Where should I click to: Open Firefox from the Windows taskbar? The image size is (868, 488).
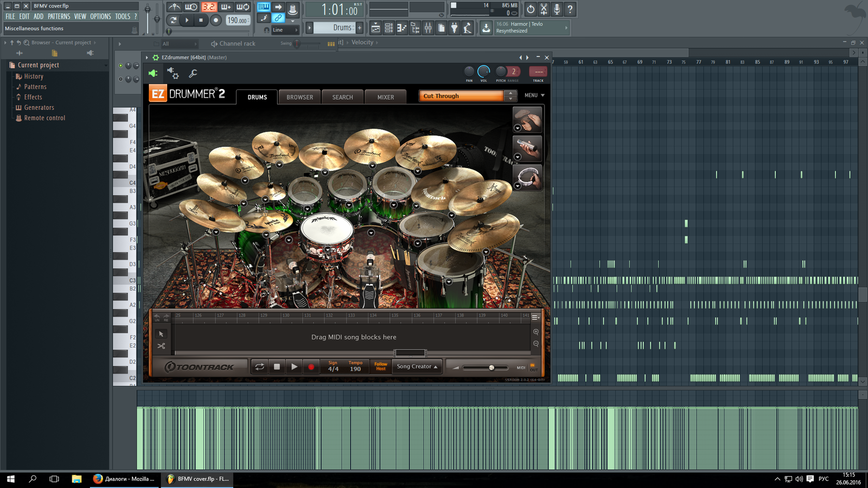[124, 479]
